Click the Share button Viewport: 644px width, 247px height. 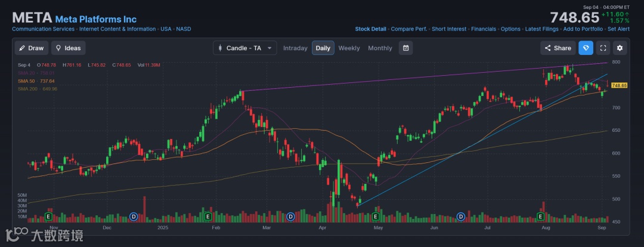point(558,48)
